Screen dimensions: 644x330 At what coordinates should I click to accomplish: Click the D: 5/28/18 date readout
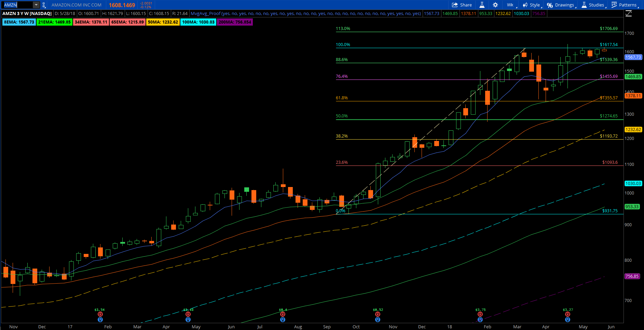[x=65, y=14]
